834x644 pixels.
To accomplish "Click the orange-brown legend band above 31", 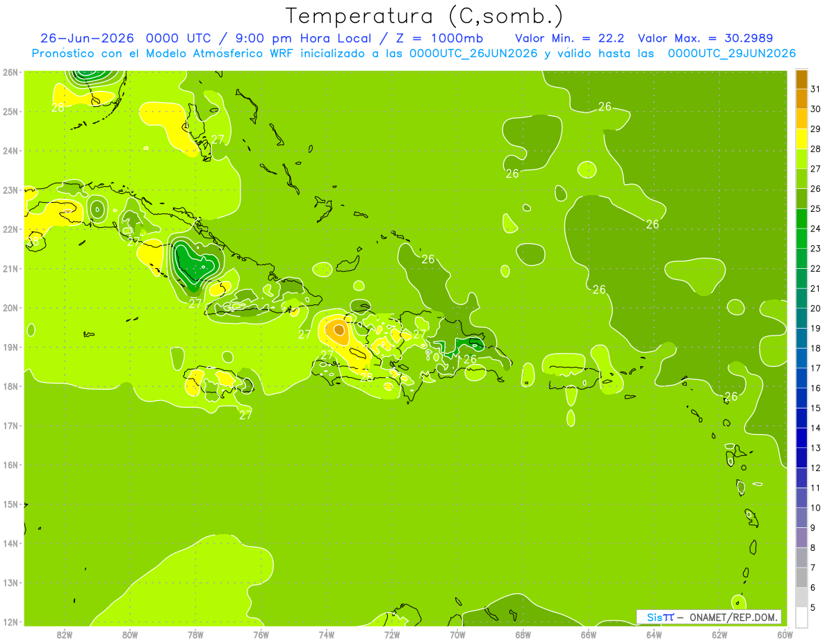I will pos(801,79).
